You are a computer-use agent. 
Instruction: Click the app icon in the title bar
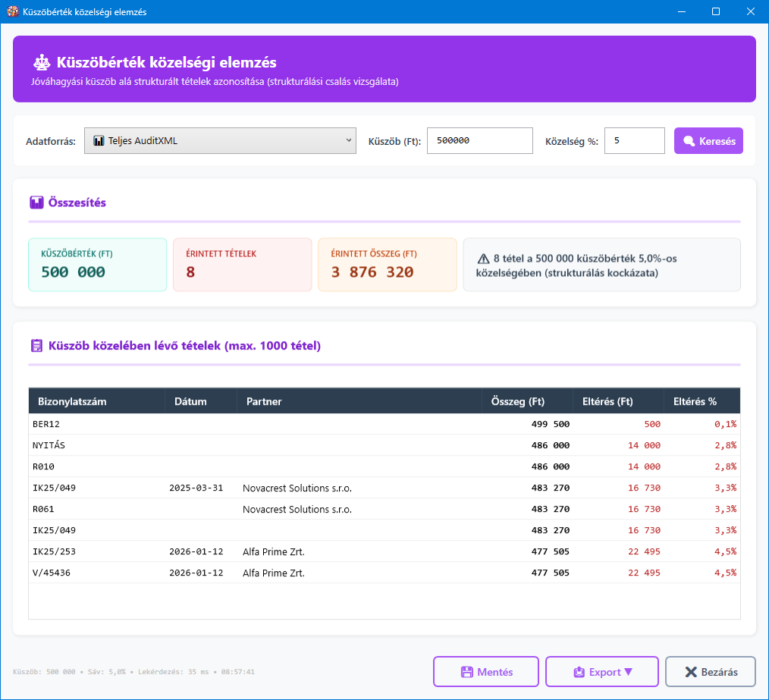tap(12, 12)
